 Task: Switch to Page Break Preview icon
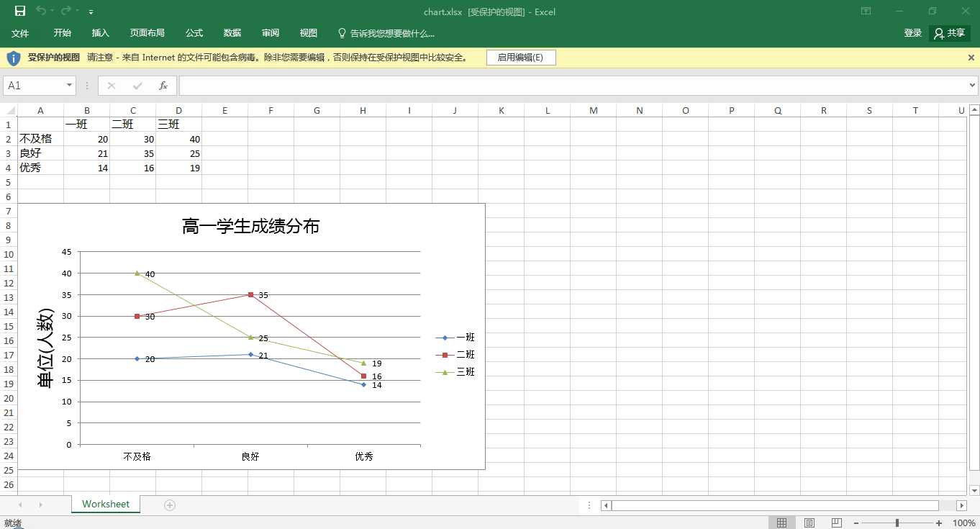point(836,523)
